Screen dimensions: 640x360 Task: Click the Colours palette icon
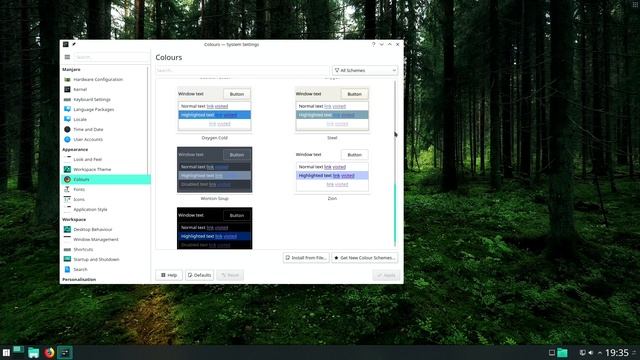click(67, 179)
